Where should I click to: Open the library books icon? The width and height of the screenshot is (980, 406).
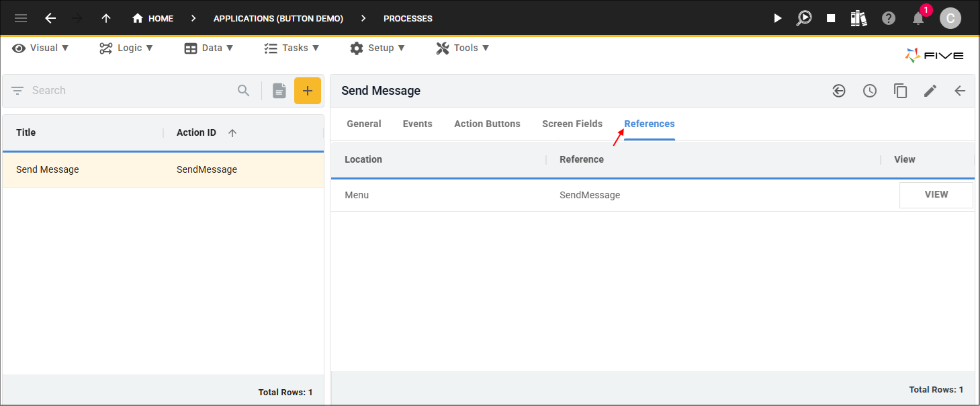pyautogui.click(x=858, y=18)
